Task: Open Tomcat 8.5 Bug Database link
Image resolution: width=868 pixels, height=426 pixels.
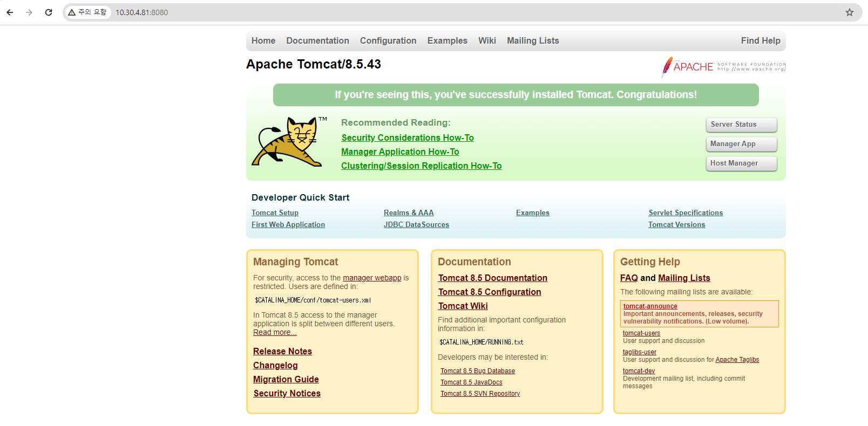Action: 478,371
